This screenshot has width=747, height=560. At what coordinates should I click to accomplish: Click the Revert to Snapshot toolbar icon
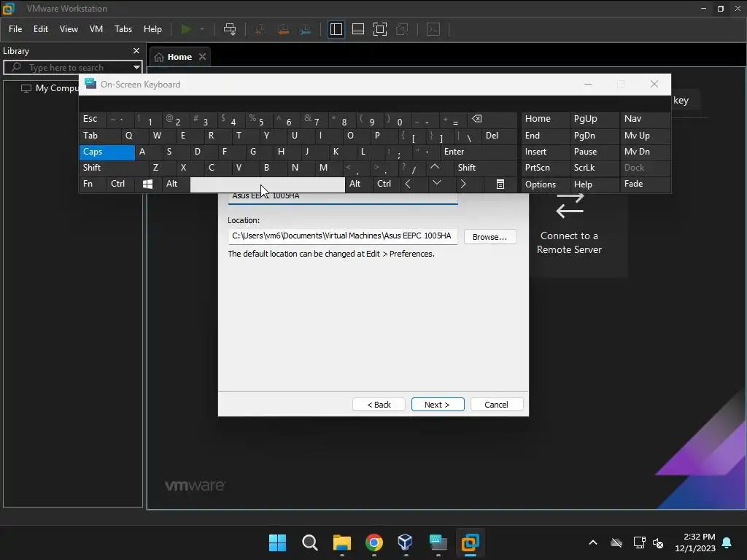pos(283,29)
